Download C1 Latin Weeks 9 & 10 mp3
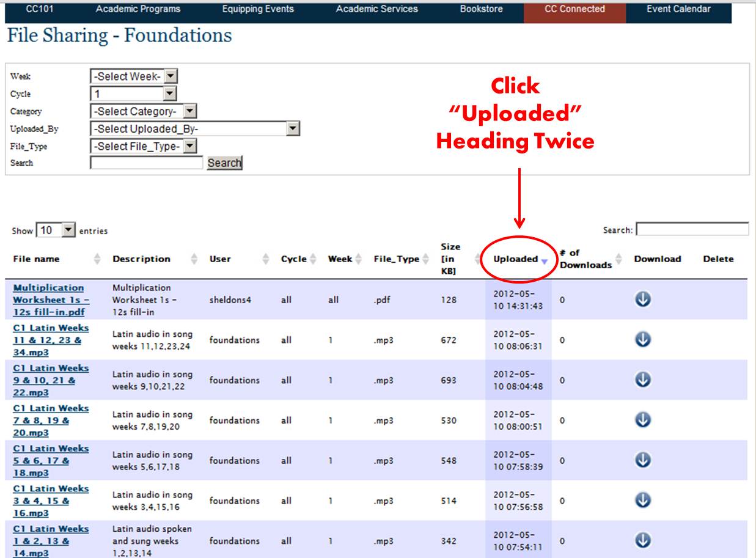756x558 pixels. coord(643,380)
